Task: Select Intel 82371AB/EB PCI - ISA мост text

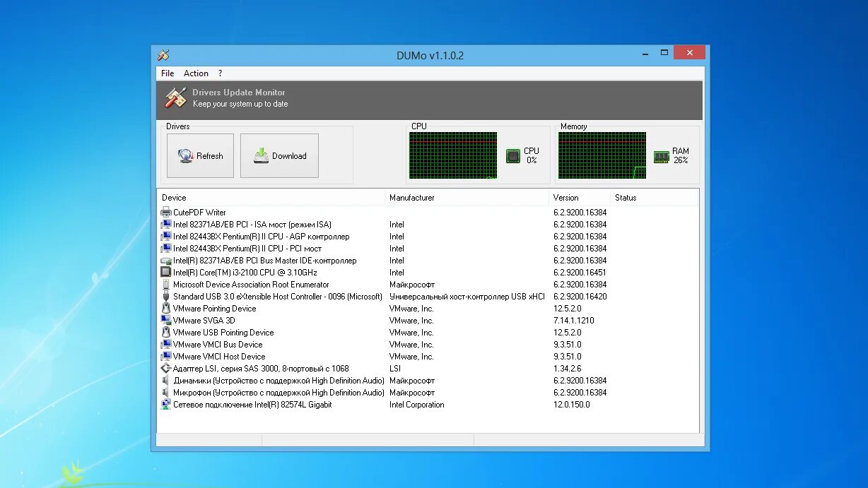Action: [252, 225]
